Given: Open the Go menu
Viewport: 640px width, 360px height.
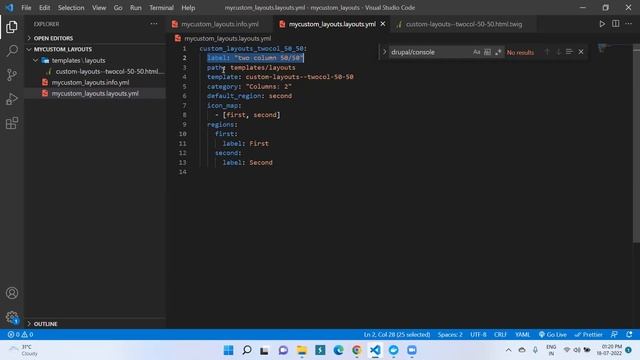Looking at the screenshot, I should pyautogui.click(x=118, y=8).
